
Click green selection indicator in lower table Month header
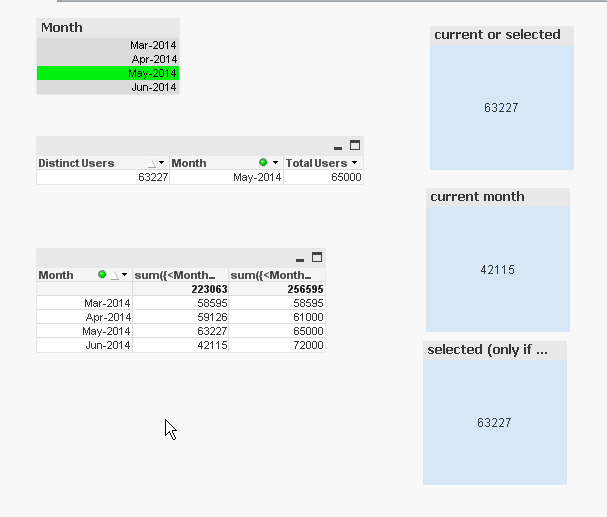(102, 275)
